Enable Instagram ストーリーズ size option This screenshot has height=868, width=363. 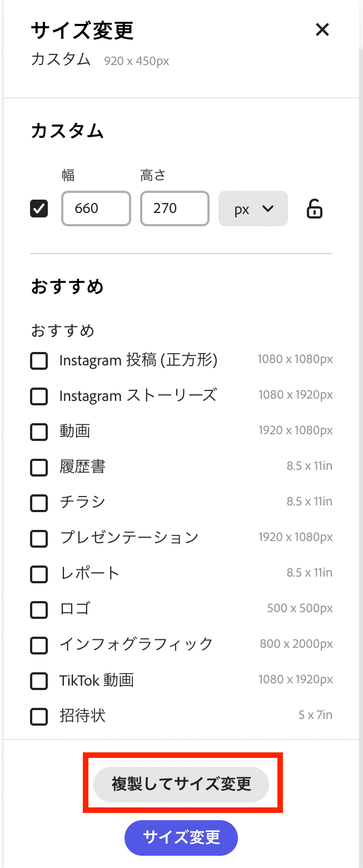coord(39,396)
